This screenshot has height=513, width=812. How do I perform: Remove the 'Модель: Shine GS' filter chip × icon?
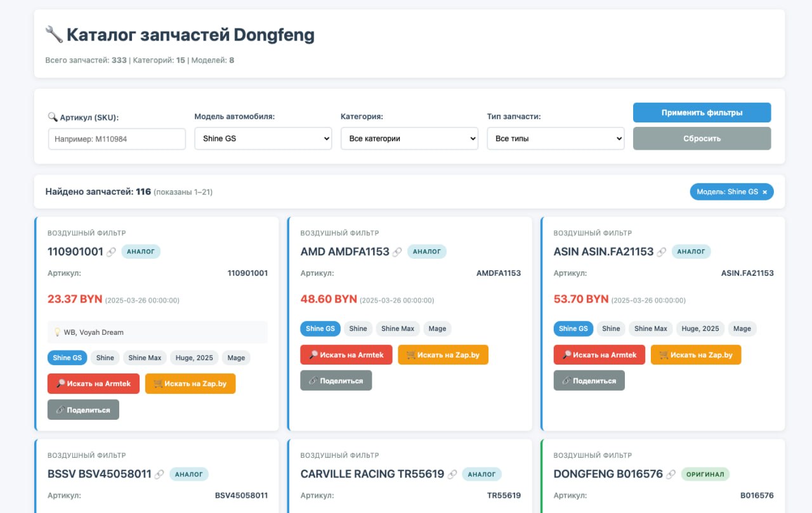pos(764,192)
